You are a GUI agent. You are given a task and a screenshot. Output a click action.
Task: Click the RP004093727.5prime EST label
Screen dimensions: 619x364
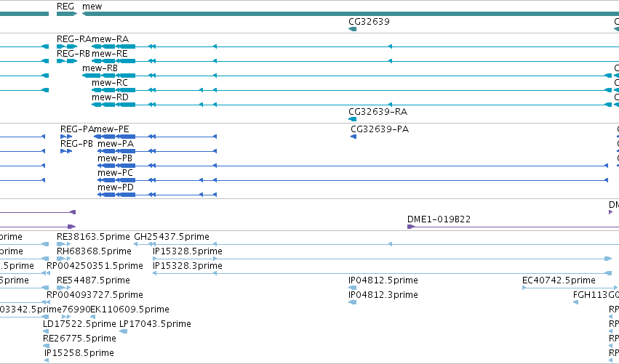tap(95, 295)
